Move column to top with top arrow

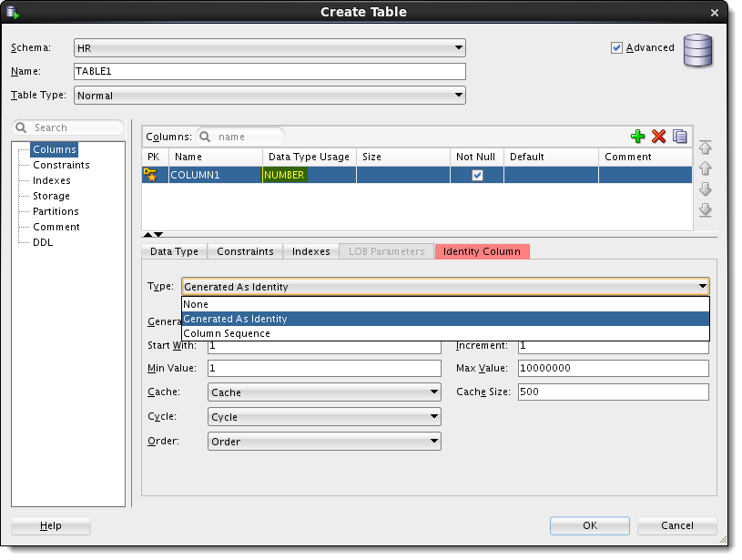click(705, 148)
